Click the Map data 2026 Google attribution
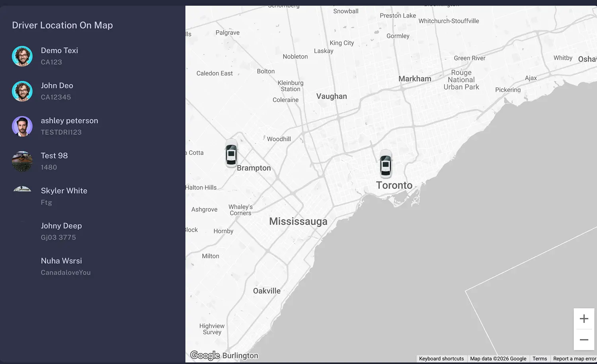 pyautogui.click(x=498, y=358)
